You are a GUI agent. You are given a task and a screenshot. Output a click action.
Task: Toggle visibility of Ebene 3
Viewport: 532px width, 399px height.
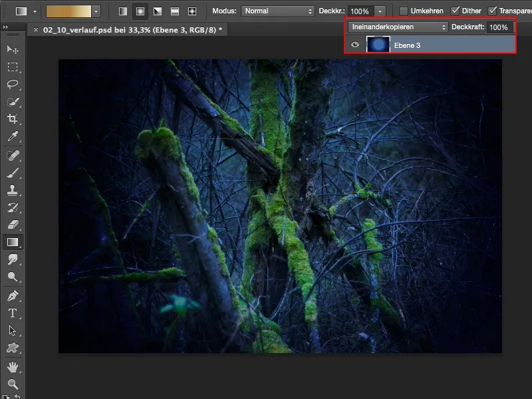click(354, 45)
